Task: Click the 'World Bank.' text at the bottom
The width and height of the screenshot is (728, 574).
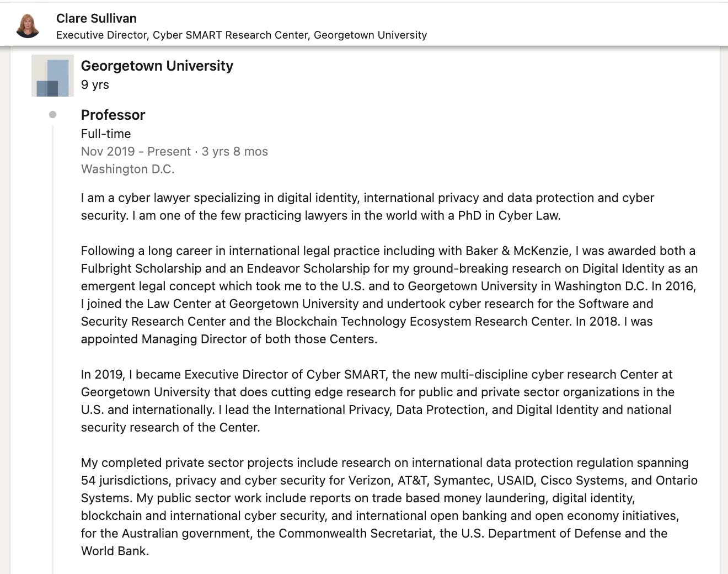Action: tap(115, 551)
